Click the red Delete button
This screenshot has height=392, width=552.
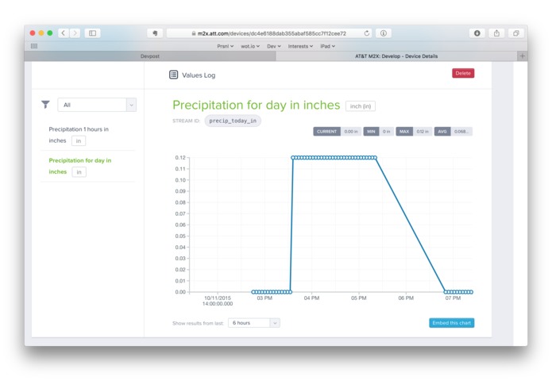tap(463, 73)
